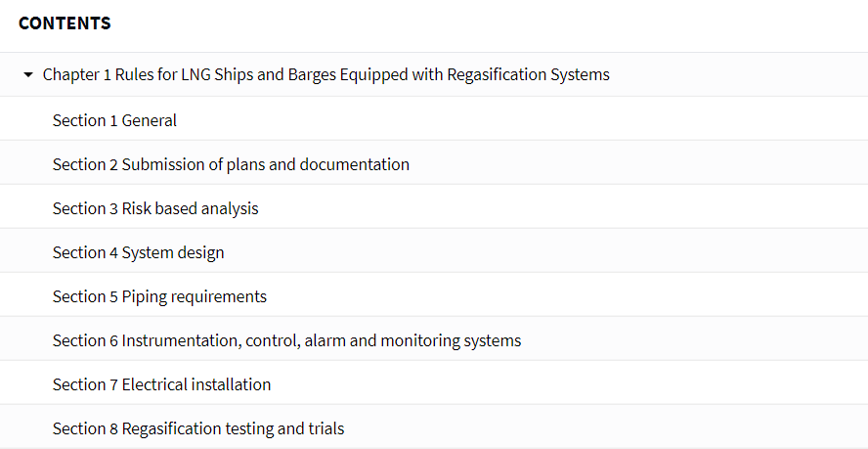This screenshot has width=868, height=449.
Task: Select the 'System design' table of contents row
Action: pyautogui.click(x=434, y=252)
